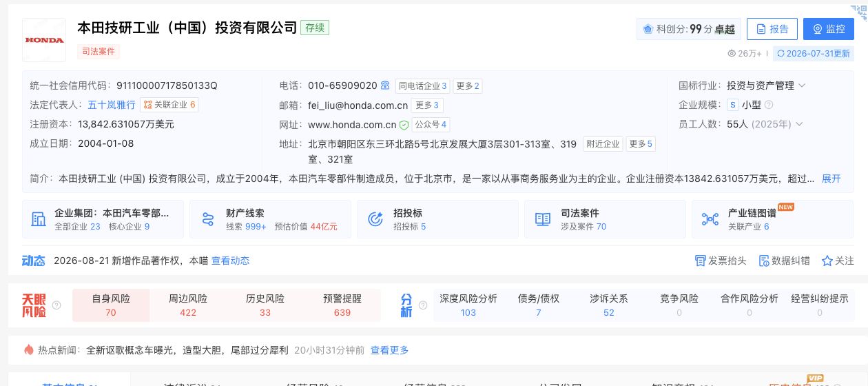Click the help icon next to 小型
This screenshot has height=386, width=868.
pos(769,105)
